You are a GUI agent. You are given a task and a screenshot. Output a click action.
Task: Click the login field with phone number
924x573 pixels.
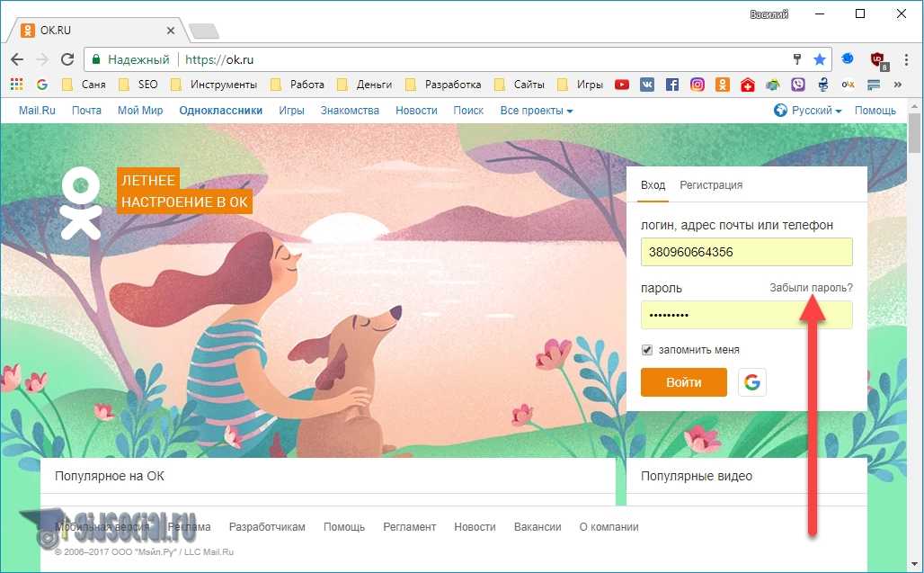click(x=747, y=252)
